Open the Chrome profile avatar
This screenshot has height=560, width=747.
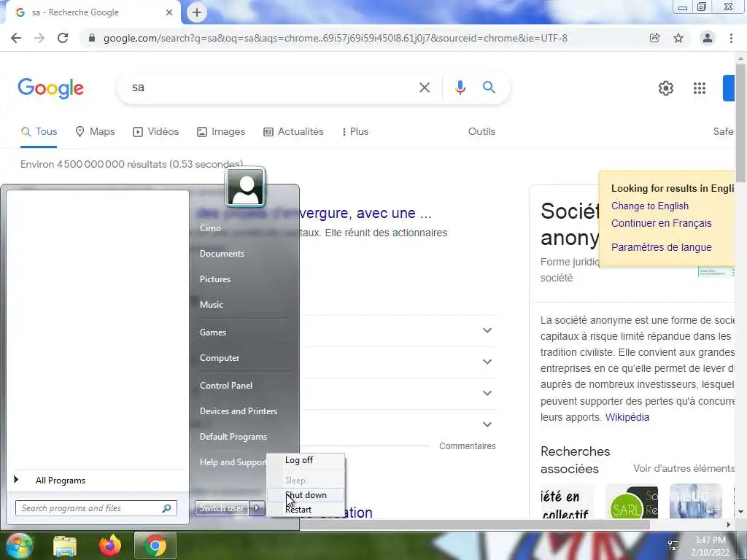708,38
